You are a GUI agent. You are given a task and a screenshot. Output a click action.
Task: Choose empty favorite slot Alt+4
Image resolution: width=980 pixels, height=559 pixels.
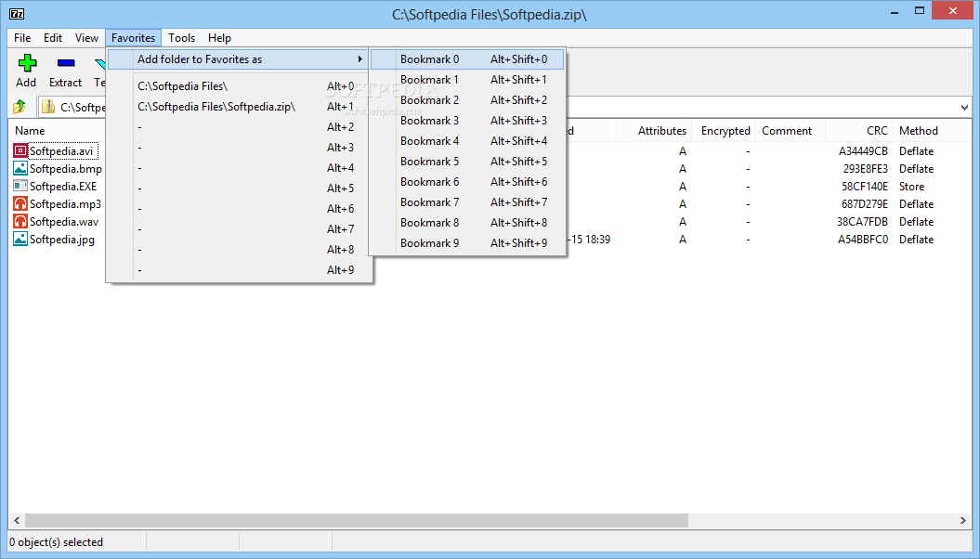[x=239, y=168]
